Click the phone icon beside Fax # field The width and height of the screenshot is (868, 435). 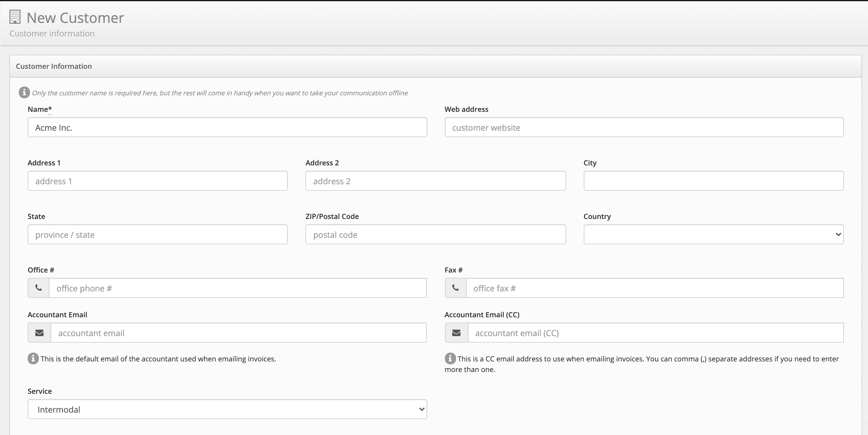(x=455, y=288)
